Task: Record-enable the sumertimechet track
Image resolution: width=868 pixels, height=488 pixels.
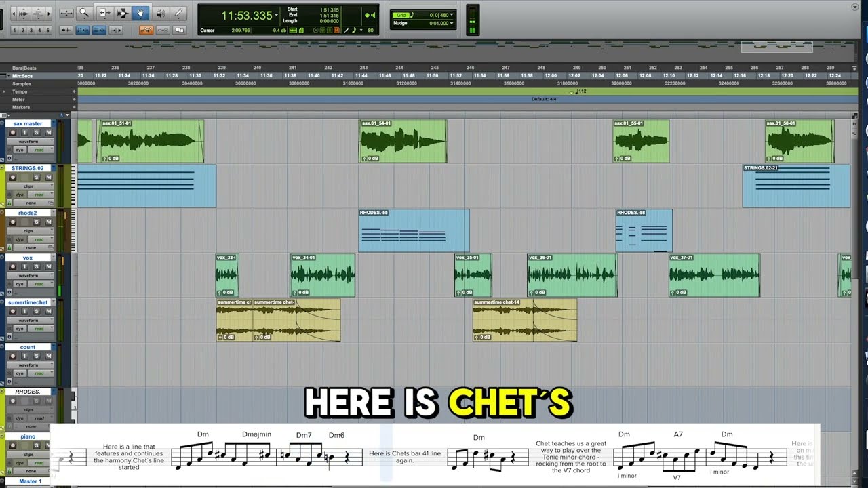Action: [x=12, y=312]
